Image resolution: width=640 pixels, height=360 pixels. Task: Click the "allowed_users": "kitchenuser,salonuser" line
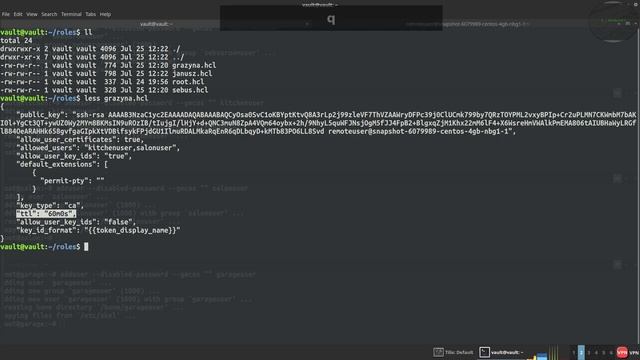98,148
